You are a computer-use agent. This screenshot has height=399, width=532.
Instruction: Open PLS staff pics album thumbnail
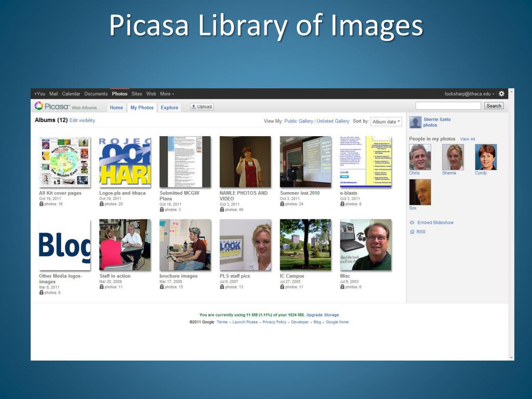(x=245, y=245)
